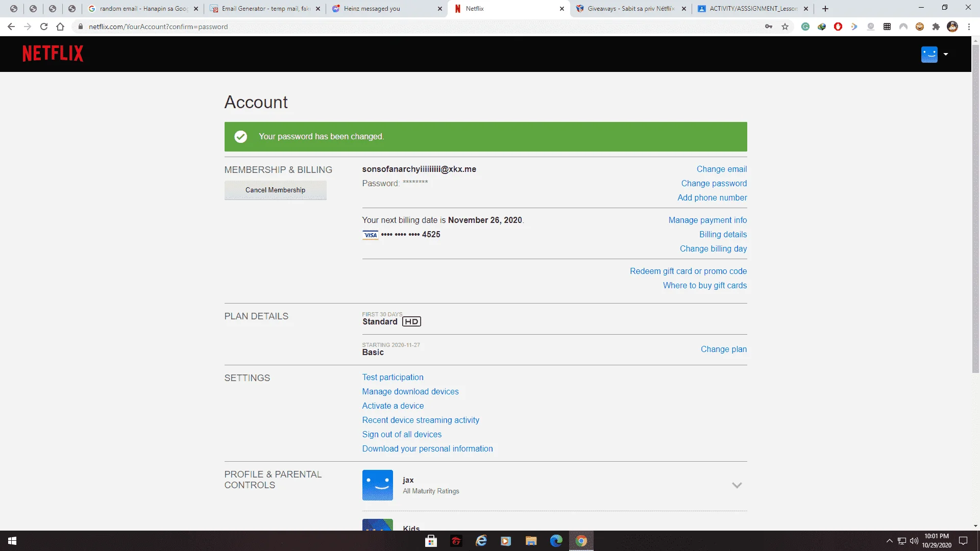
Task: Open Change password link
Action: pos(714,183)
